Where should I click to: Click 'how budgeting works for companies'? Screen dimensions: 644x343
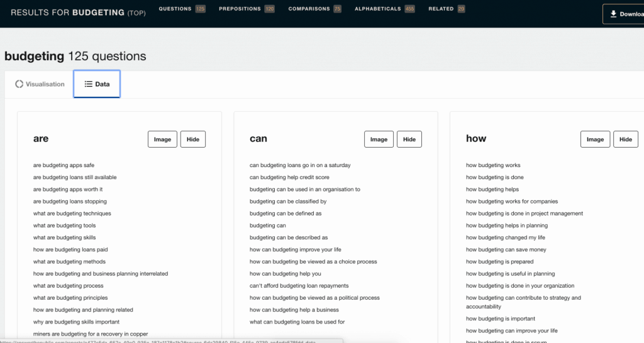pos(512,202)
